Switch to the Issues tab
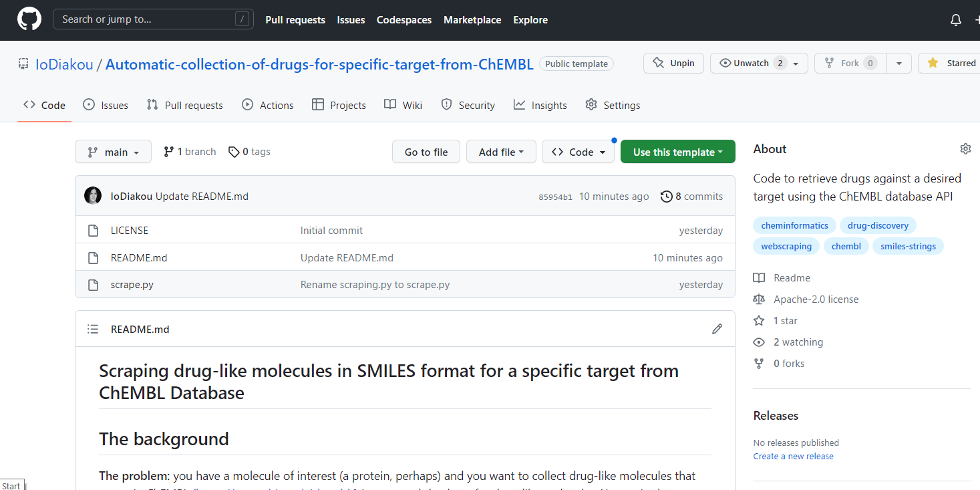 [x=106, y=105]
